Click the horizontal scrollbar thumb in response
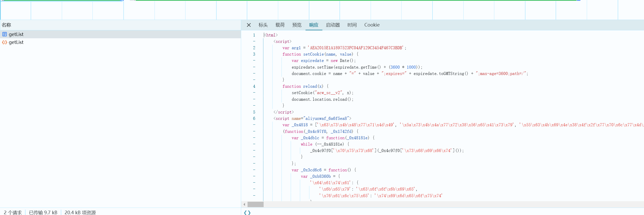Image resolution: width=644 pixels, height=215 pixels. (x=255, y=204)
